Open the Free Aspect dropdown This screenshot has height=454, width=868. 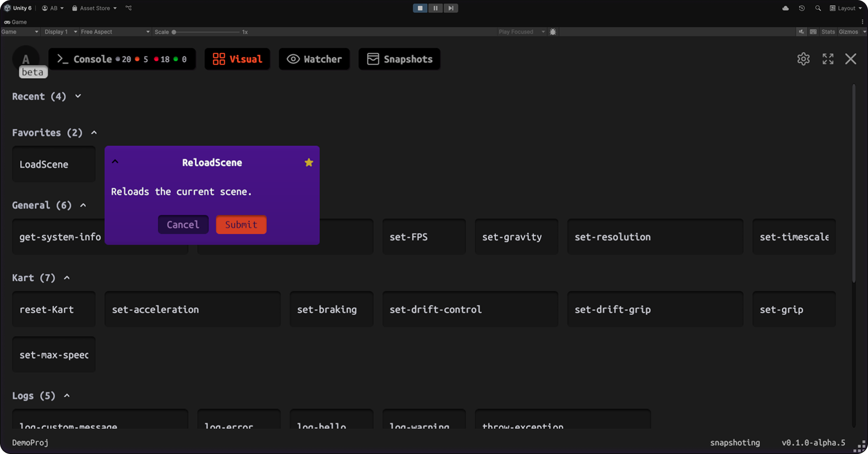(115, 32)
